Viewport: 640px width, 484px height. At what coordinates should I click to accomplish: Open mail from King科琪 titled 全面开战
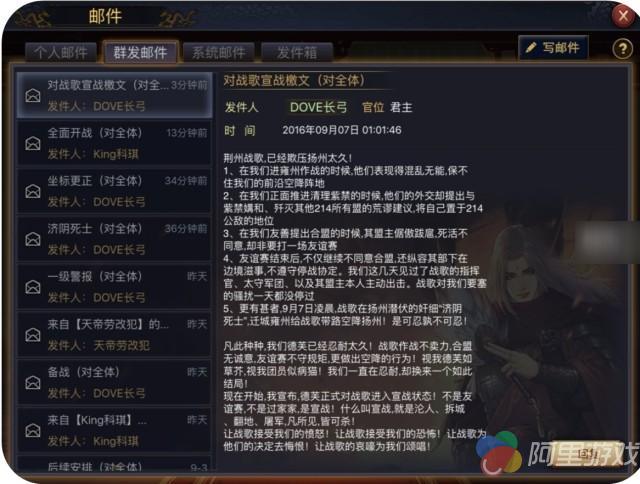point(114,143)
